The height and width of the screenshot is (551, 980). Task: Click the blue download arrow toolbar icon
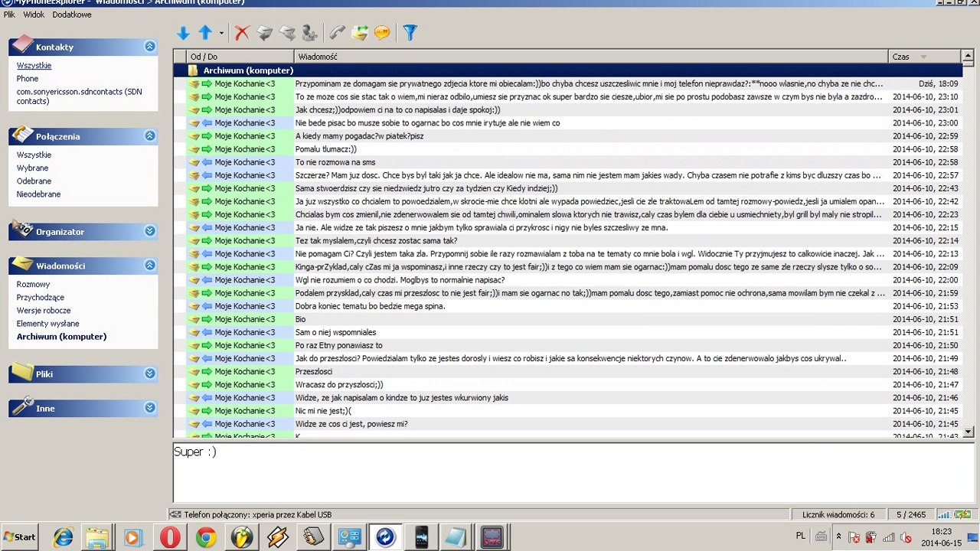coord(183,33)
